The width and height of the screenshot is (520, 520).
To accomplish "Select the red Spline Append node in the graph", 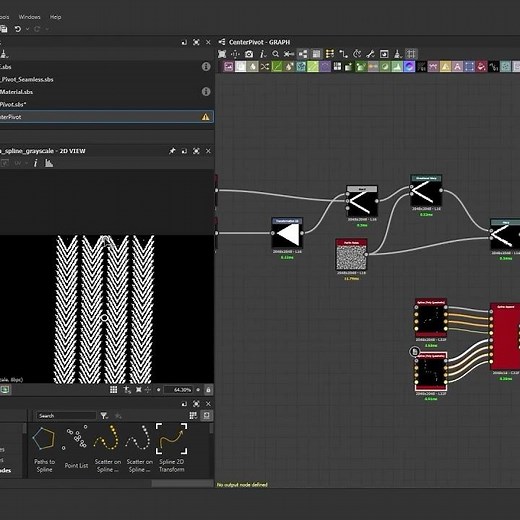I will tap(505, 336).
